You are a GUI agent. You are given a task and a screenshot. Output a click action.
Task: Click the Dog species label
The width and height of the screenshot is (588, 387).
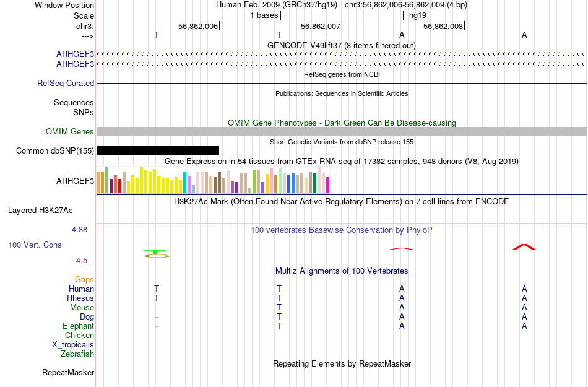click(x=87, y=317)
